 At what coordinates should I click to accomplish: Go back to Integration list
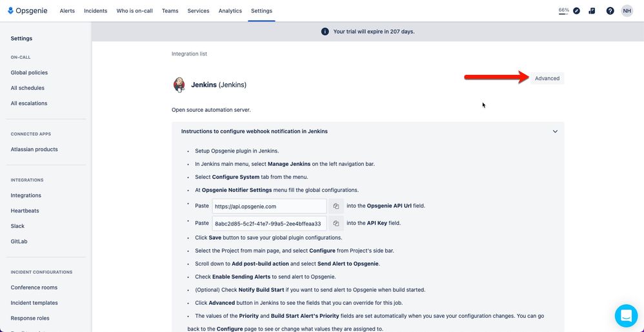(x=189, y=54)
